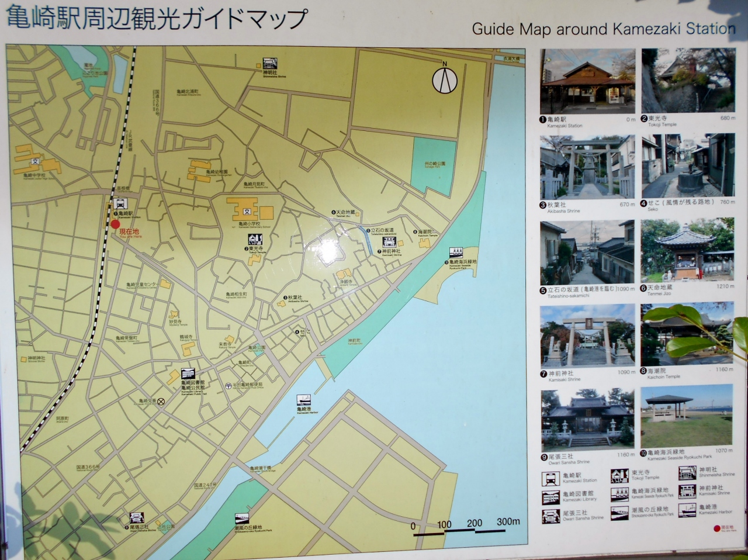View the Tenmei Jizo photo
This screenshot has width=748, height=560.
pos(687,251)
